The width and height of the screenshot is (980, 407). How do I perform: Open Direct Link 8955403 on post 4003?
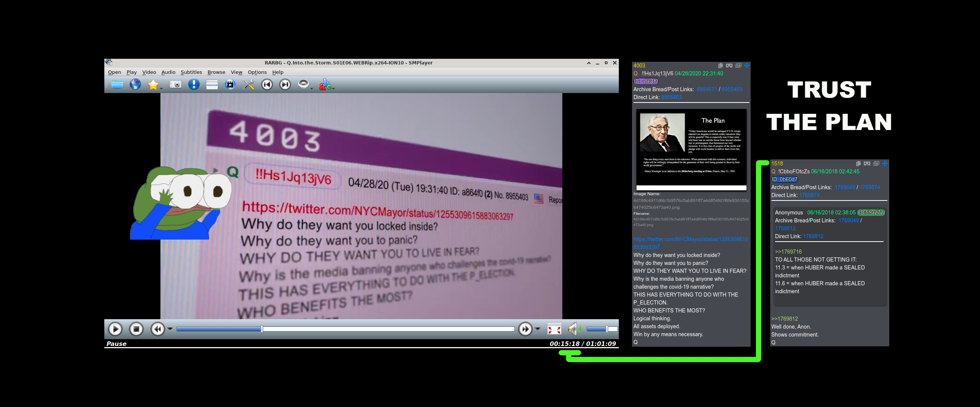click(672, 98)
